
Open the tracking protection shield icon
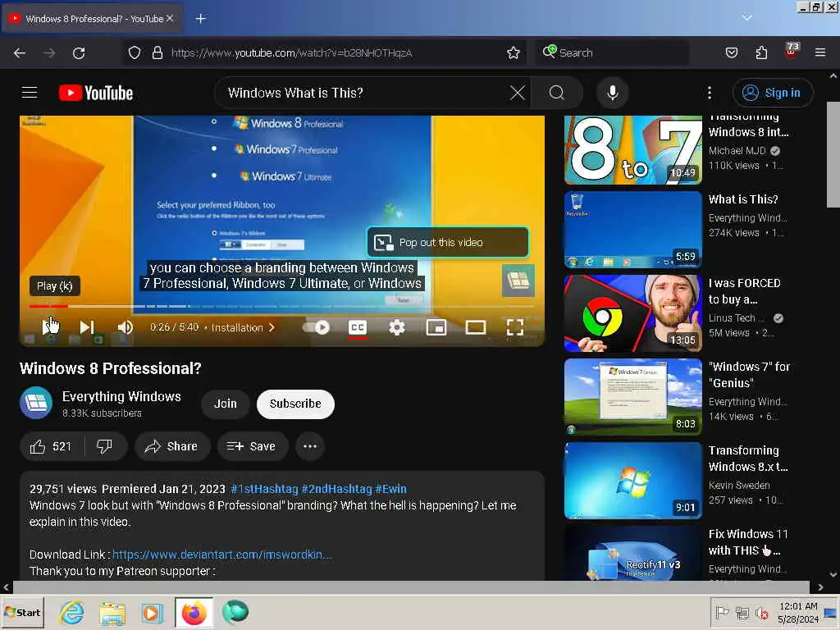tap(135, 52)
